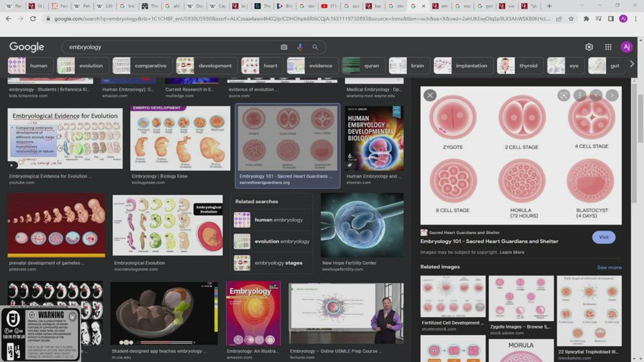Open Google quick settings gear
The width and height of the screenshot is (644, 362).
tap(589, 47)
